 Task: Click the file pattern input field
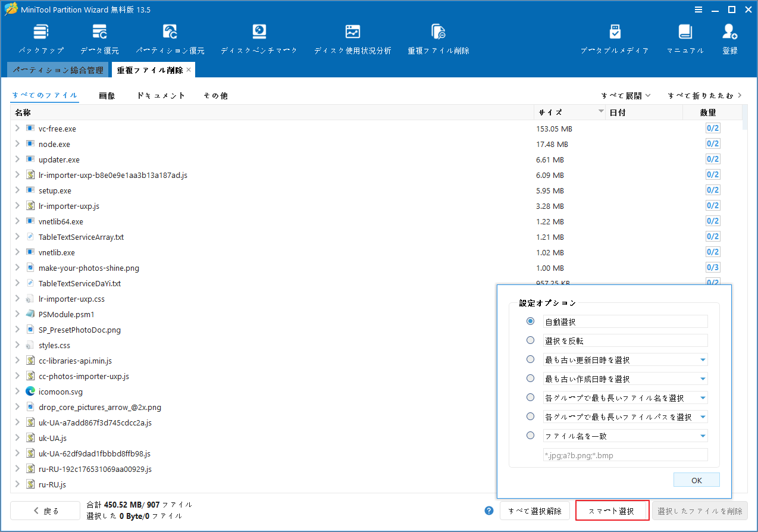[625, 454]
